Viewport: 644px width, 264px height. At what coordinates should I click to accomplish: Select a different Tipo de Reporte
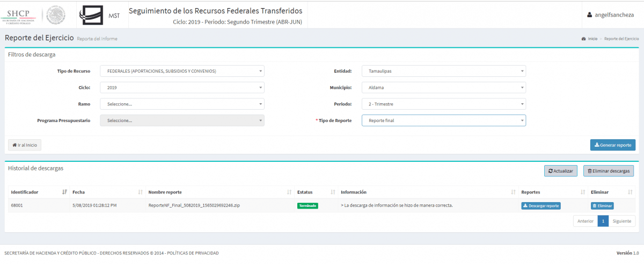(x=443, y=121)
